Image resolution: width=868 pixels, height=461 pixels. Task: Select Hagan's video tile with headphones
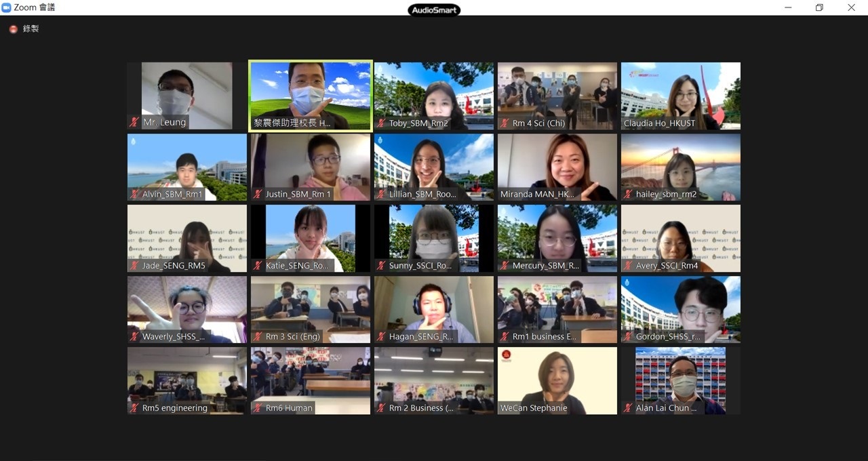coord(433,308)
